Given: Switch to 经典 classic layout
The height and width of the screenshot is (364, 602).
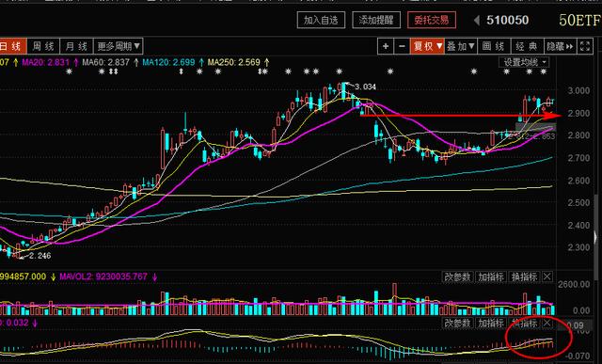Looking at the screenshot, I should pos(527,46).
